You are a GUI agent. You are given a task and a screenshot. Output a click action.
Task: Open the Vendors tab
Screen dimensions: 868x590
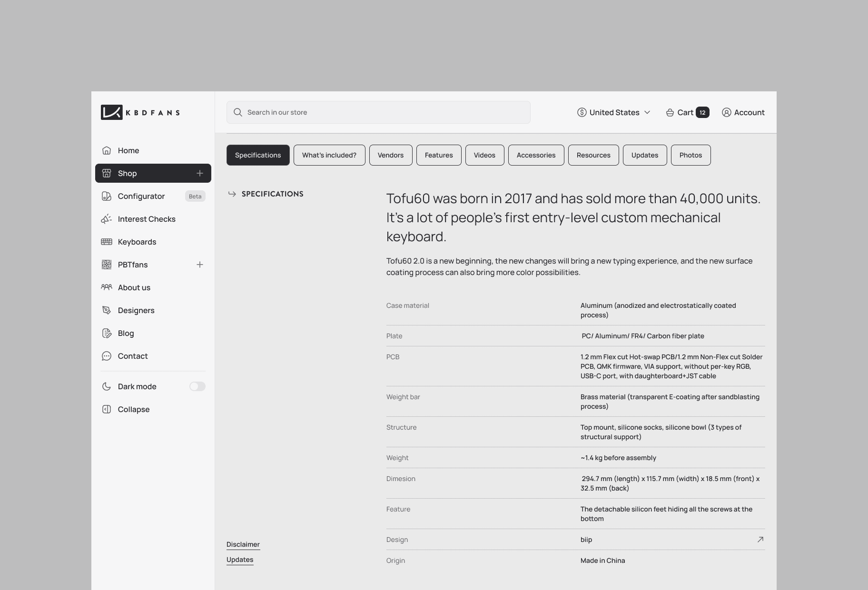tap(391, 155)
